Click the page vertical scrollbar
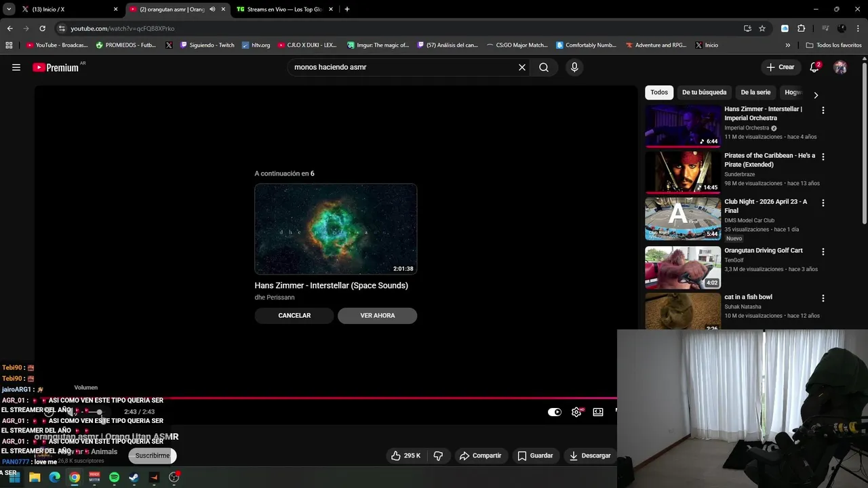The image size is (868, 488). (865, 142)
